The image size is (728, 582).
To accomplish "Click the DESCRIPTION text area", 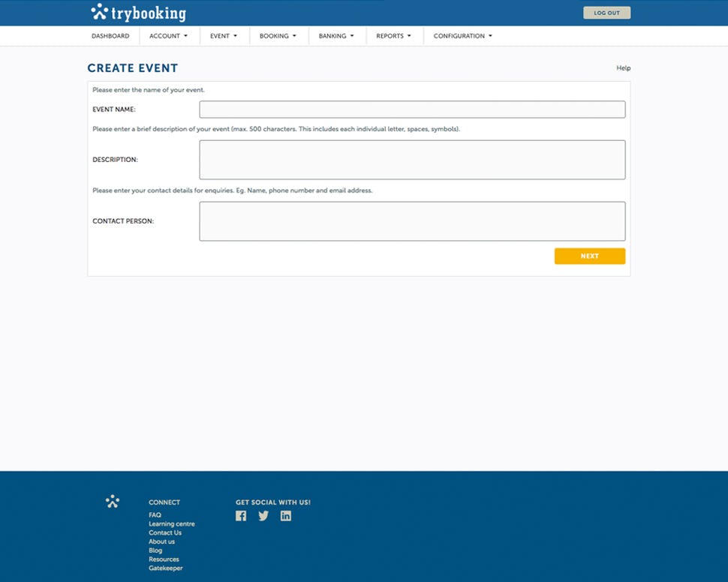I will [x=412, y=159].
